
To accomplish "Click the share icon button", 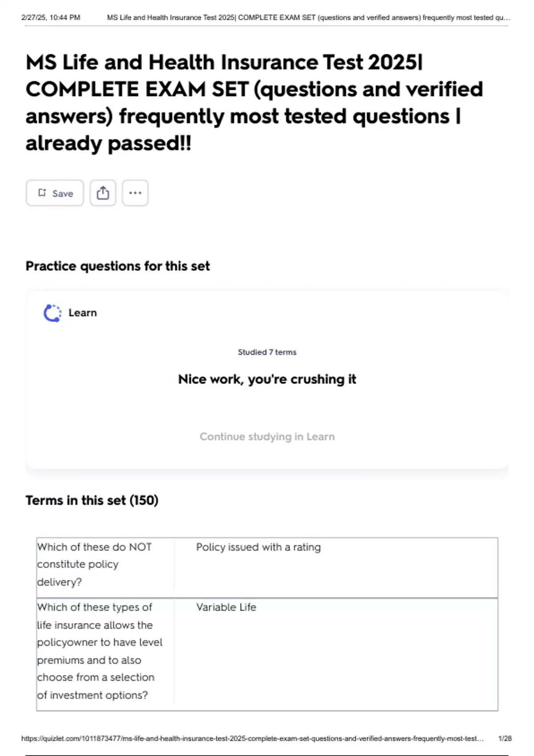I will coord(103,193).
